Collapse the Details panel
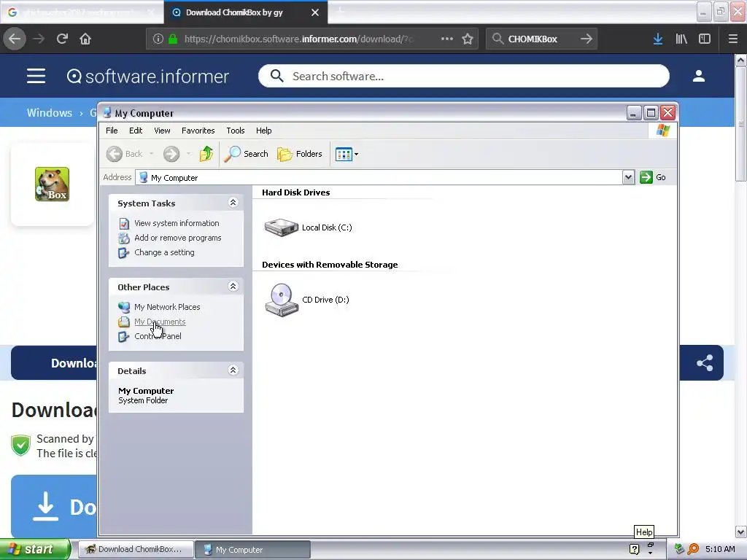This screenshot has height=560, width=747. pyautogui.click(x=233, y=370)
